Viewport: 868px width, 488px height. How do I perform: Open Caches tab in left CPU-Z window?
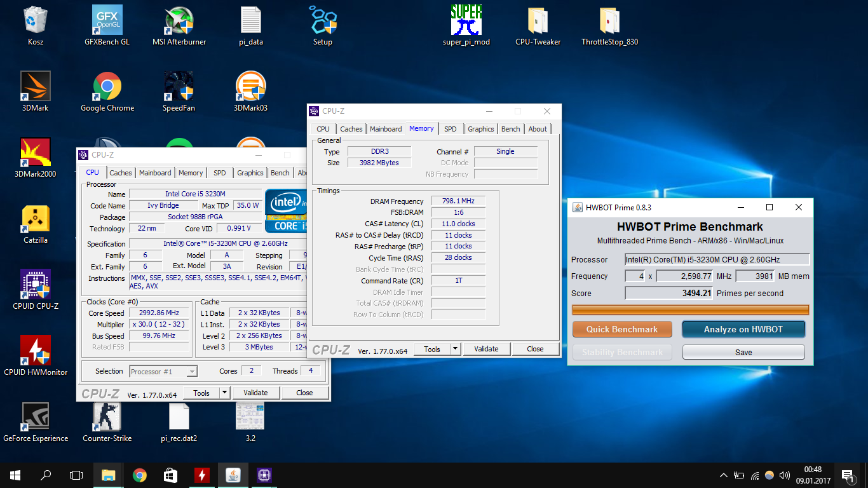click(120, 173)
